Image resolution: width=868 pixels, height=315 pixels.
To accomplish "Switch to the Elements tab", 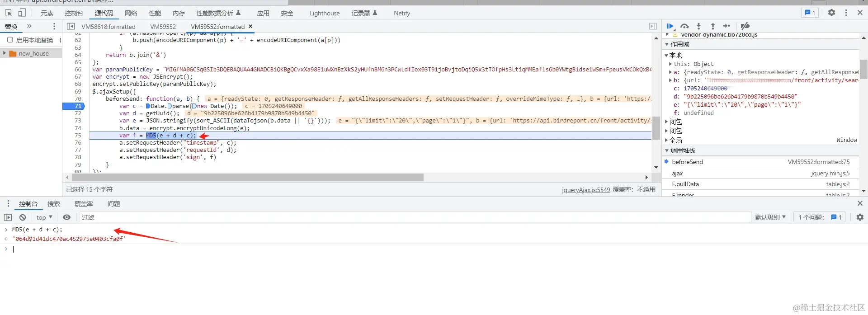I will coord(47,13).
